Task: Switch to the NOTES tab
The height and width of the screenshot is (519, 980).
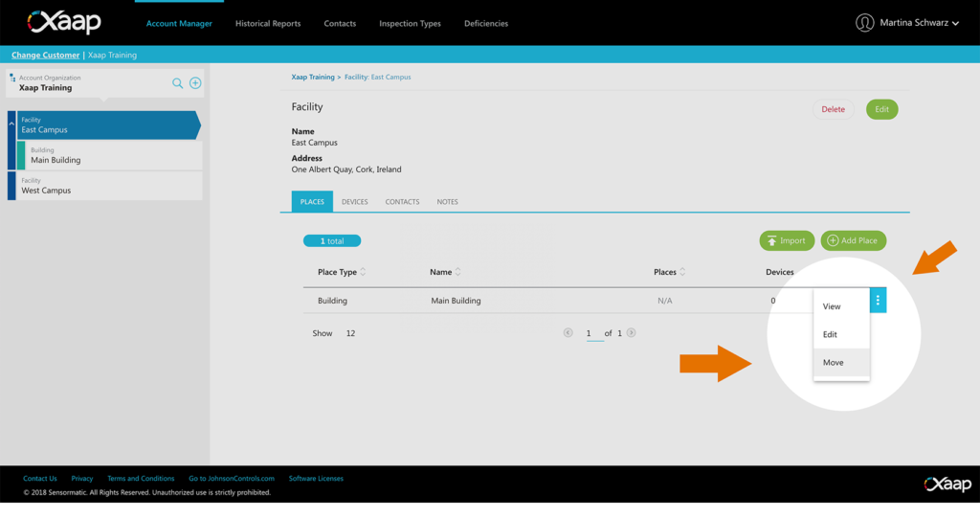Action: click(447, 202)
